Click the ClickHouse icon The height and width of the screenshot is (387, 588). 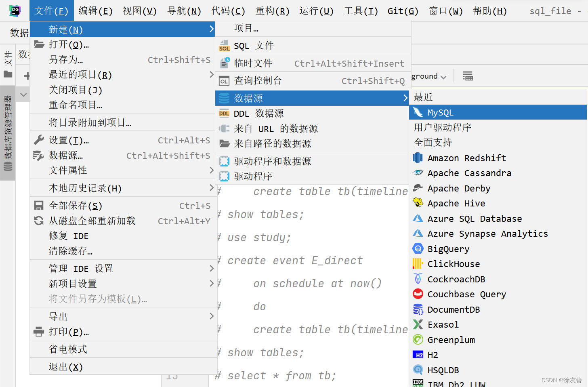pyautogui.click(x=418, y=263)
